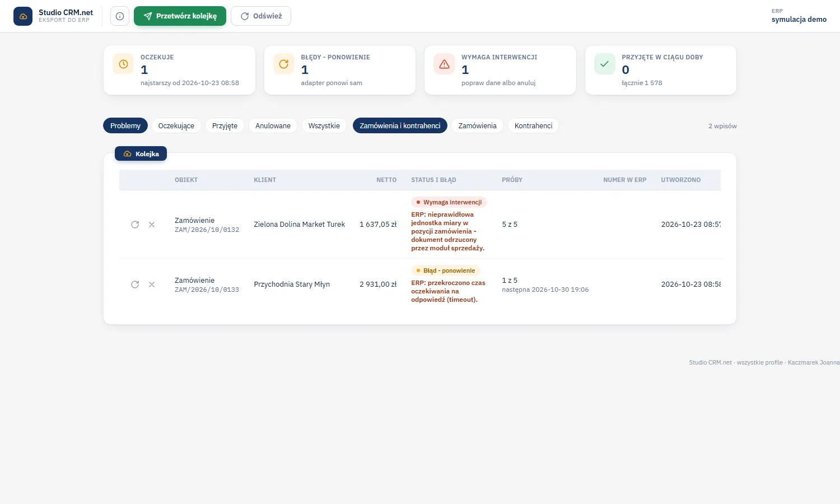Click the warning triangle in Wymaga interwencji card
Image resolution: width=840 pixels, height=504 pixels.
(445, 64)
